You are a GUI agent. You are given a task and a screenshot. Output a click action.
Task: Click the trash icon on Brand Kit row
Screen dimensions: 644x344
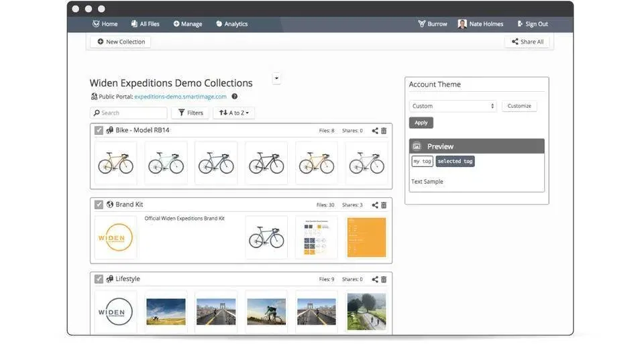click(384, 205)
